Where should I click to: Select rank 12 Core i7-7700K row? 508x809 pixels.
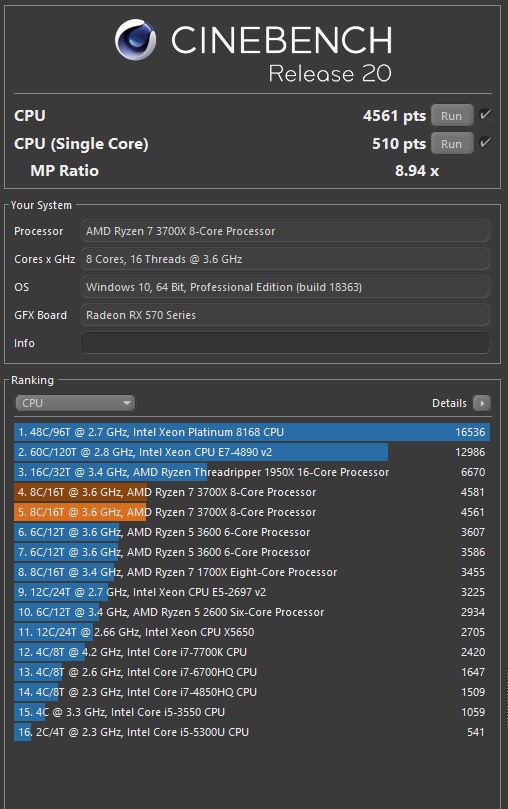(252, 652)
